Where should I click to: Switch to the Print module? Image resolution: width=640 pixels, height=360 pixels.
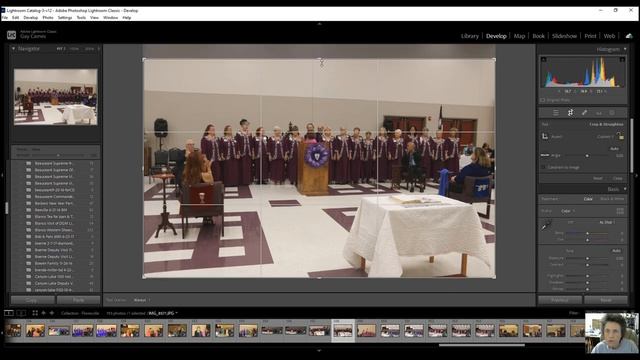pos(590,36)
